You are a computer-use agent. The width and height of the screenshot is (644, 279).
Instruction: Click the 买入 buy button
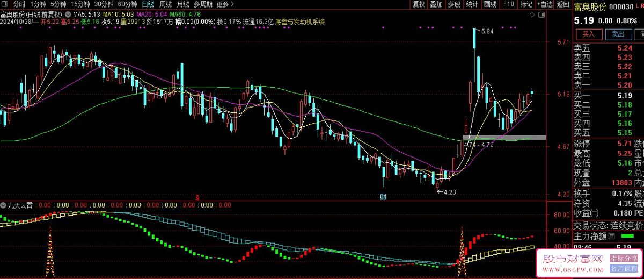588,34
